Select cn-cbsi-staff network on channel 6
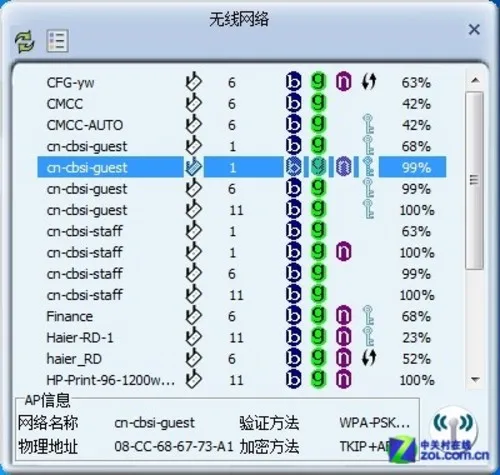This screenshot has width=500, height=475. click(x=242, y=274)
